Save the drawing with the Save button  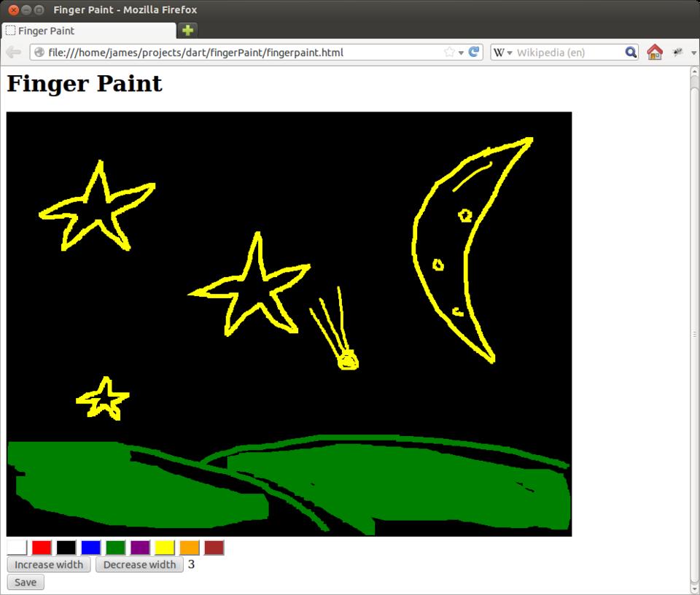(26, 582)
